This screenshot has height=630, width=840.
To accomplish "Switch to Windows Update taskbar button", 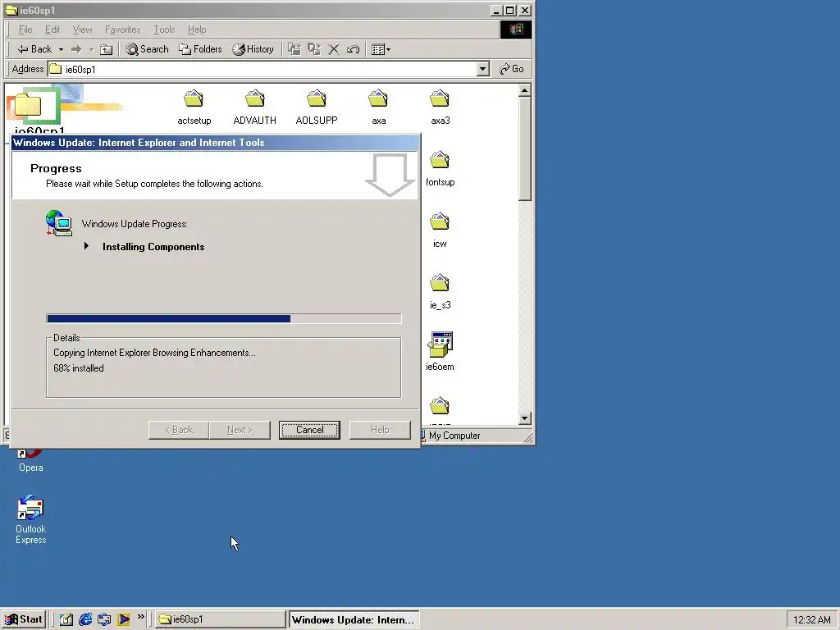I will pos(354,619).
